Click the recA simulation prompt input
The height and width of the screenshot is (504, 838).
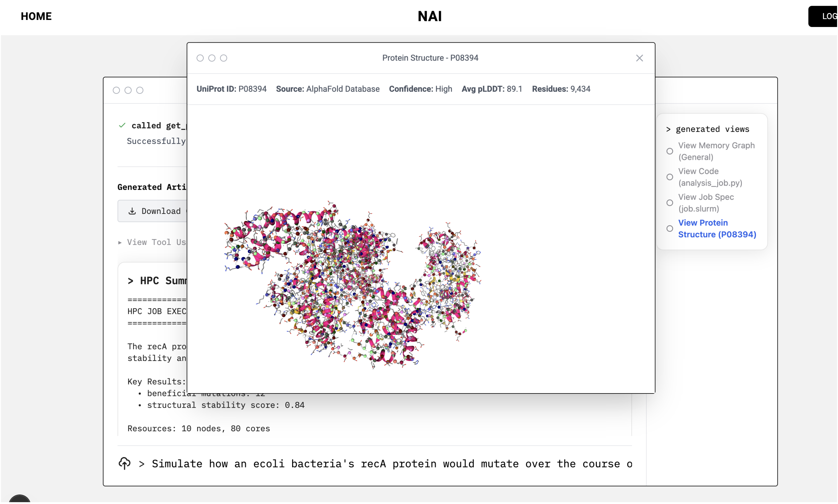click(x=391, y=463)
